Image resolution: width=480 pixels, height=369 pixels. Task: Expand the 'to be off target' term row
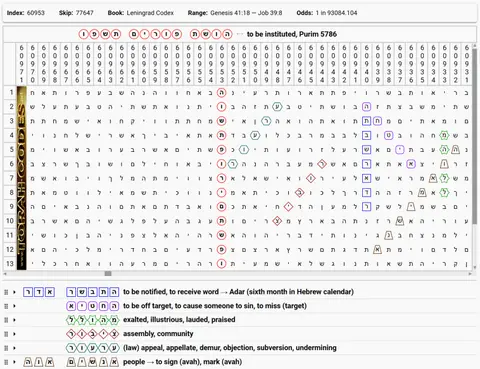(14, 306)
